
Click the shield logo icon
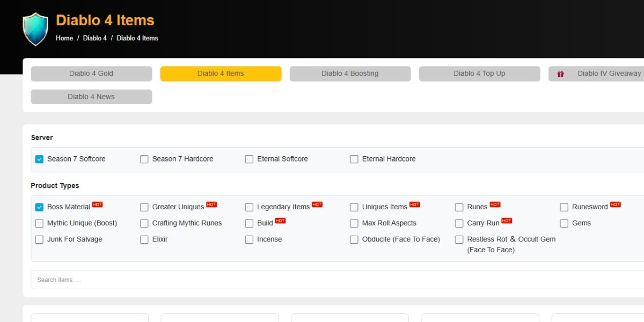pyautogui.click(x=35, y=29)
